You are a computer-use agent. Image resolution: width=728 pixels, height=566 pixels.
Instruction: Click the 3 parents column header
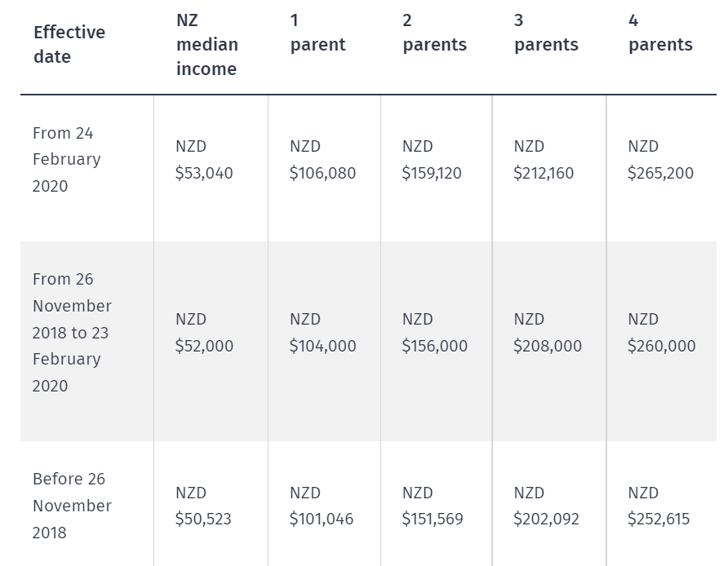[x=546, y=33]
